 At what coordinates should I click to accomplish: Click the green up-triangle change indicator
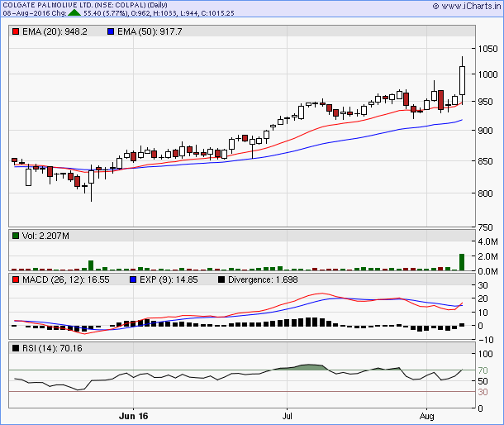[x=74, y=12]
